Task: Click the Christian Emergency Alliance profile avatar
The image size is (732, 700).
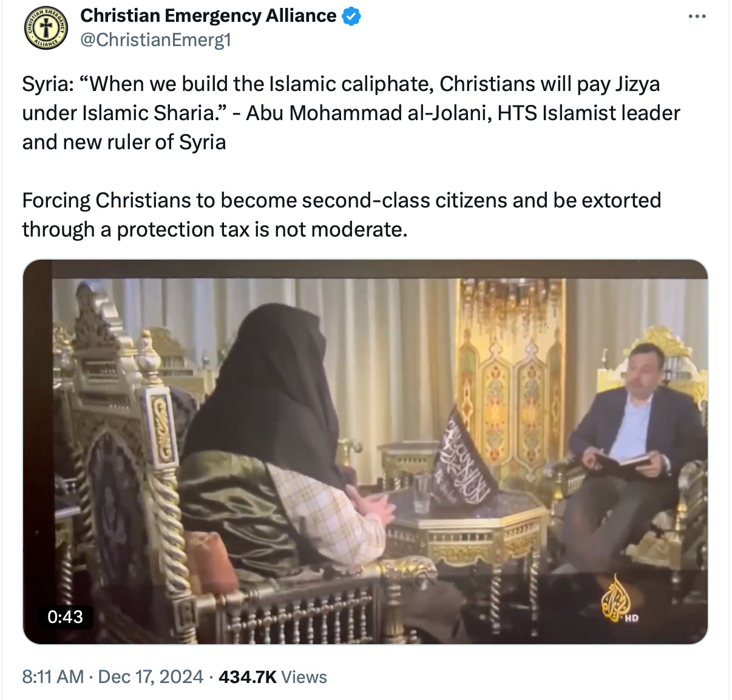Action: (46, 28)
